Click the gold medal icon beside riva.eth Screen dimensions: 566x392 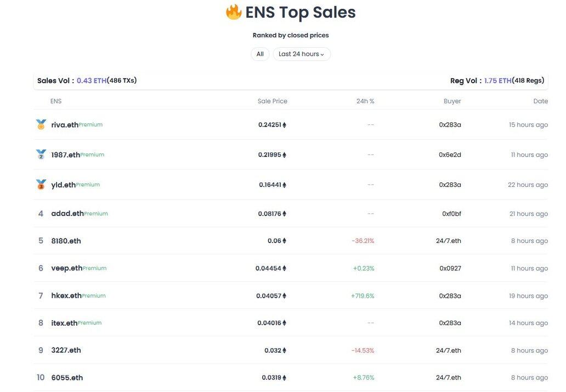(x=41, y=124)
